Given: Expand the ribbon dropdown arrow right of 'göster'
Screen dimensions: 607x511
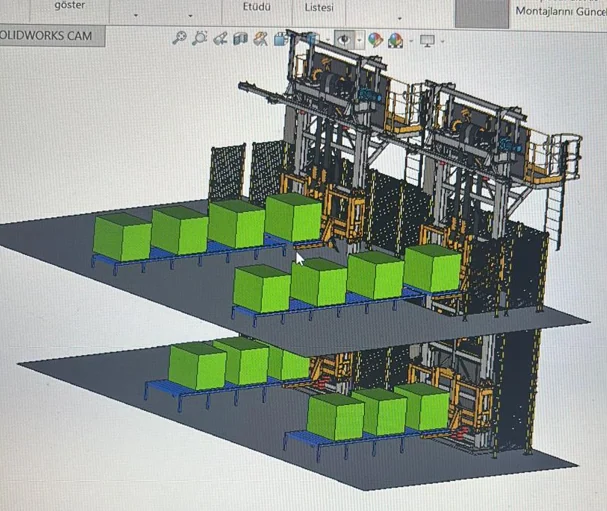Looking at the screenshot, I should (x=135, y=15).
